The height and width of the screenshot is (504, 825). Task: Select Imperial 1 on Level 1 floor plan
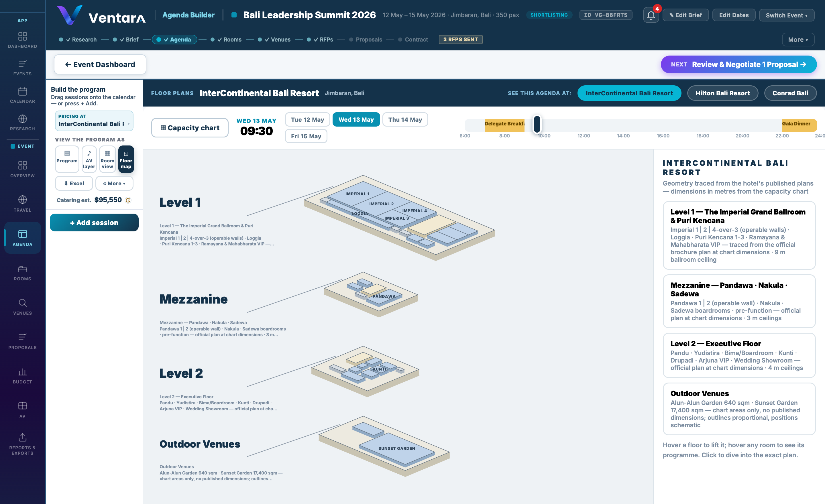click(357, 193)
